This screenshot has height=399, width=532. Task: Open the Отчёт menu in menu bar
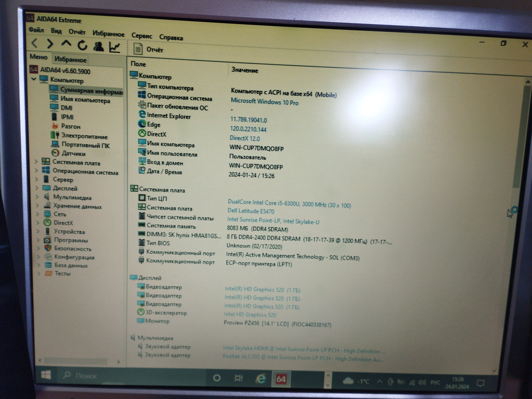(77, 32)
